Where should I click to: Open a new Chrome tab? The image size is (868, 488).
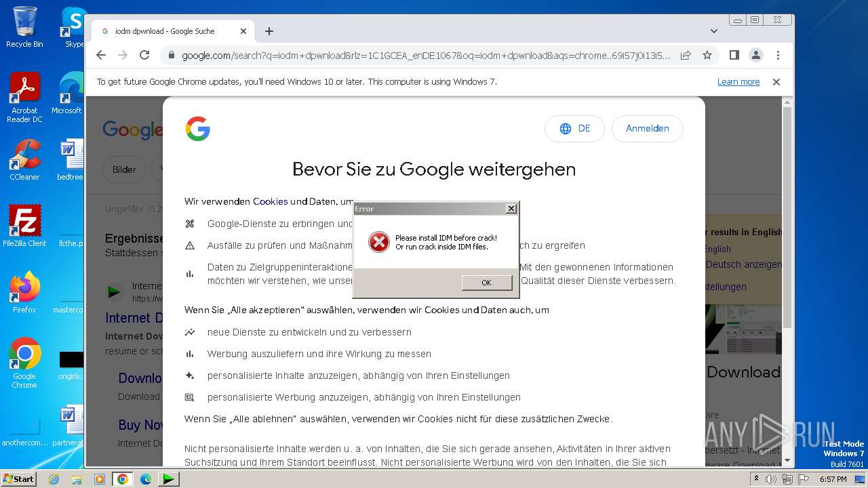(269, 31)
